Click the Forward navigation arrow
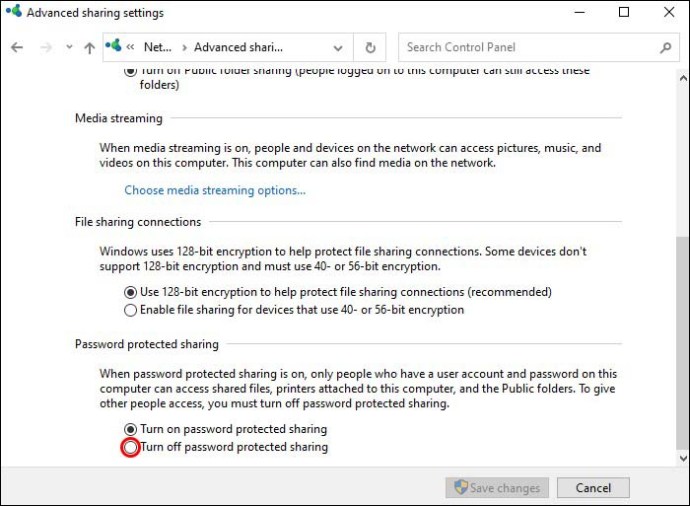 click(x=45, y=47)
